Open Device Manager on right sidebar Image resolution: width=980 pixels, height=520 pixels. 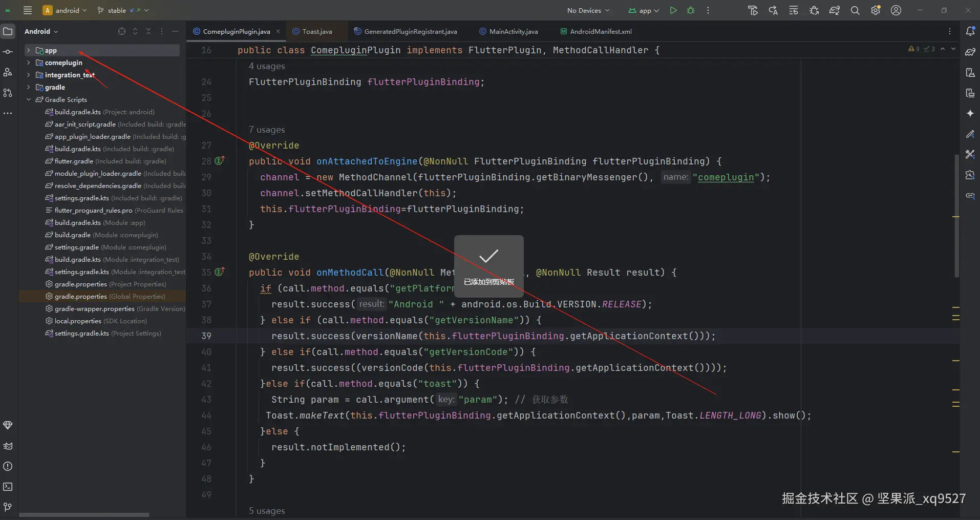[x=970, y=72]
